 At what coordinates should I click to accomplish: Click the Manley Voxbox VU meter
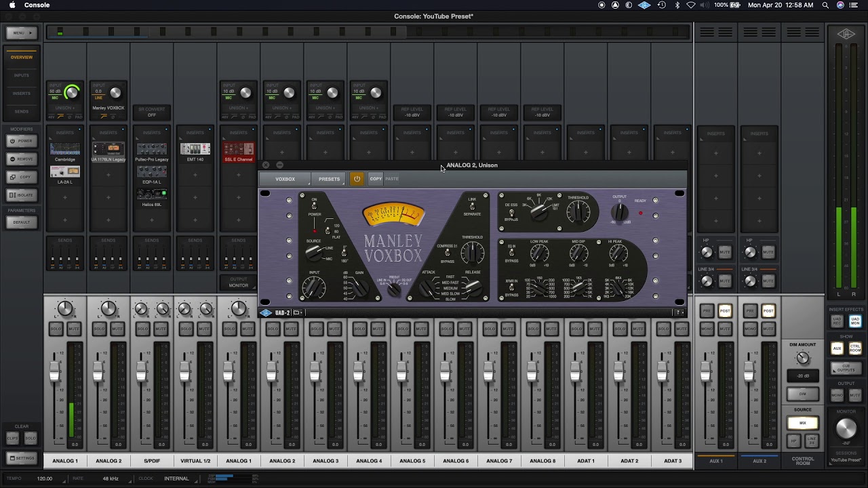coord(393,214)
